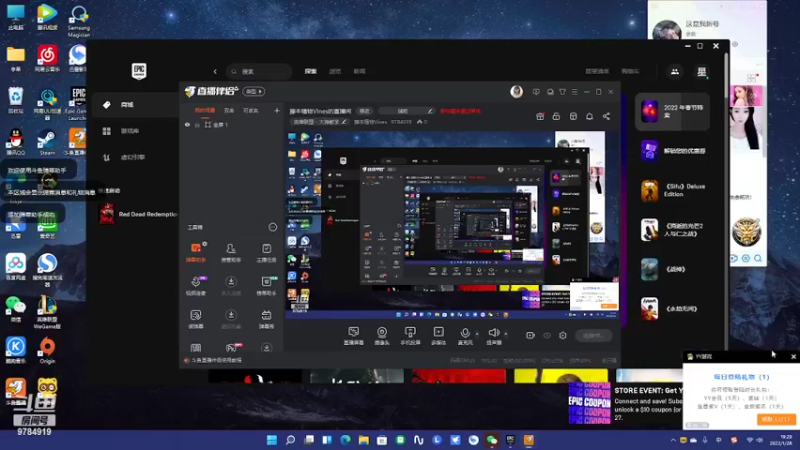
Task: Select the first orange scene tab
Action: point(205,110)
